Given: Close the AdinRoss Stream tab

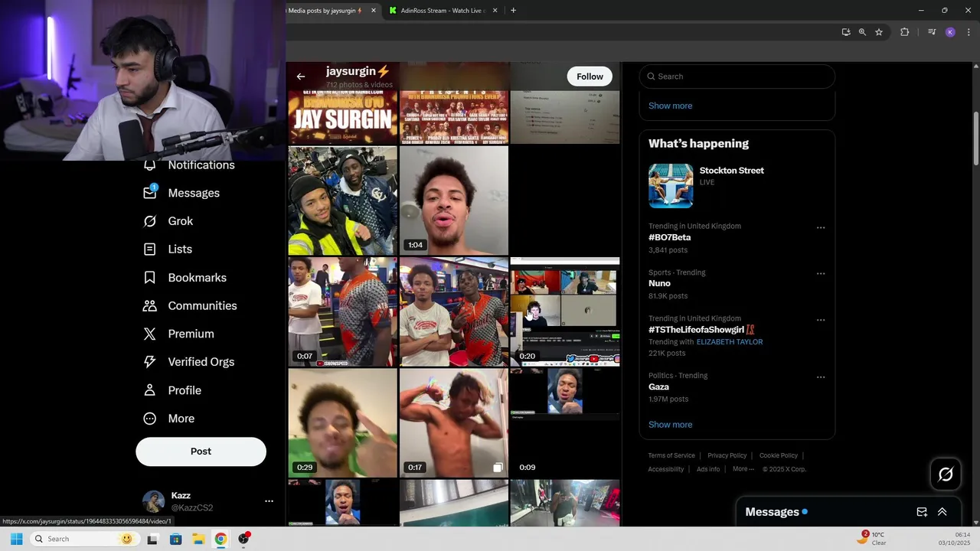Looking at the screenshot, I should point(495,11).
